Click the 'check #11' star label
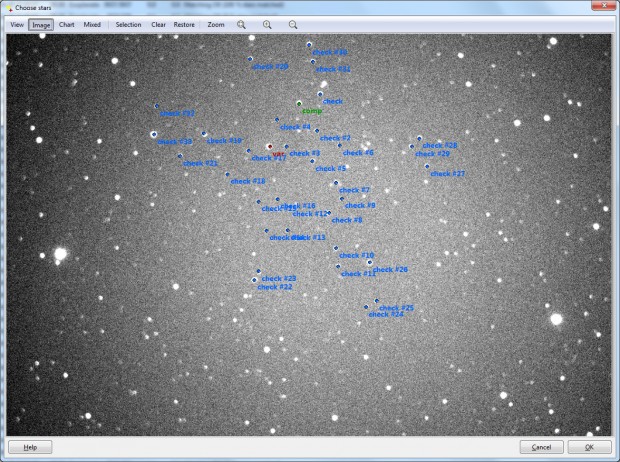This screenshot has width=620, height=462. pyautogui.click(x=358, y=274)
